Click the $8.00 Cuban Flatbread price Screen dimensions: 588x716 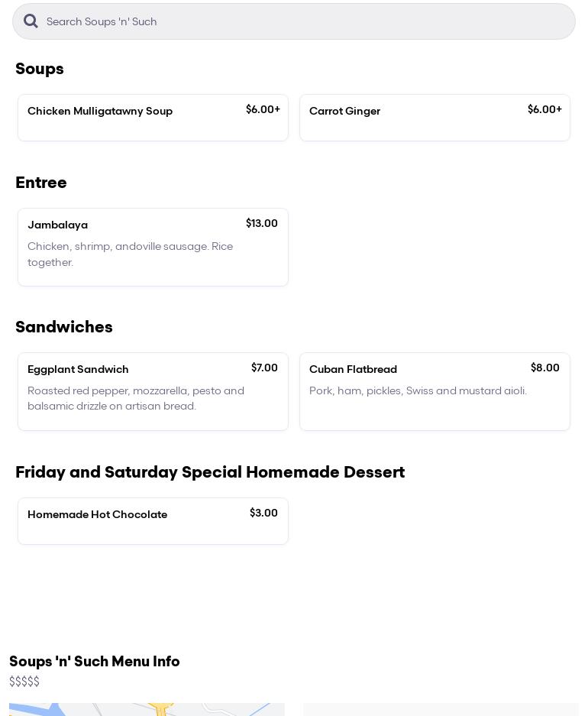[x=545, y=368]
